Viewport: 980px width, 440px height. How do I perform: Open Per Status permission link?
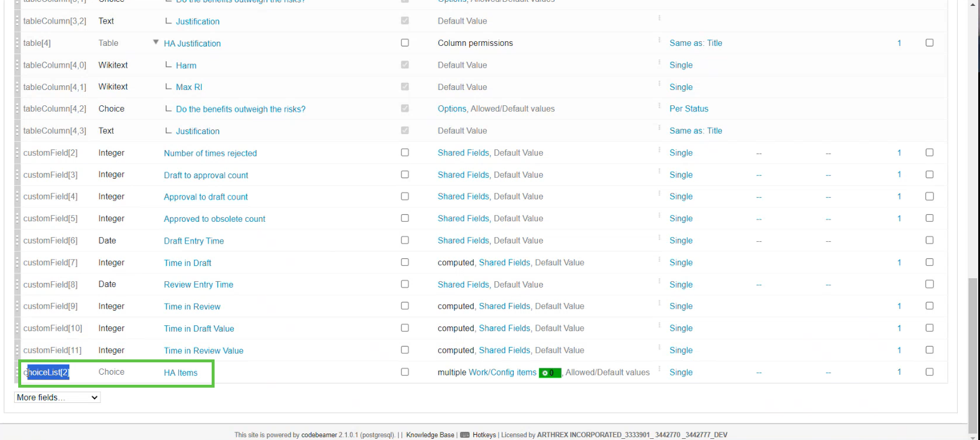point(688,109)
